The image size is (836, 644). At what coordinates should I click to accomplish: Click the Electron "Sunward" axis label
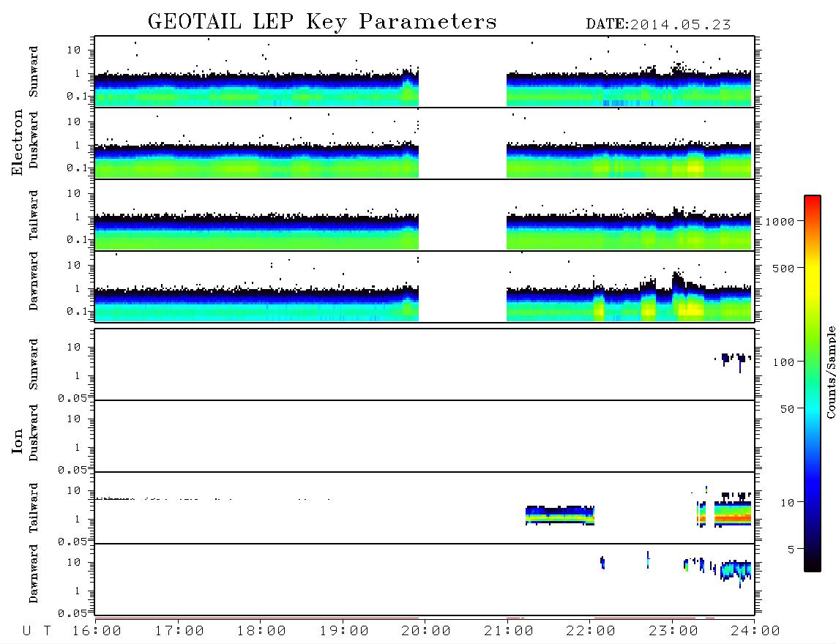34,72
